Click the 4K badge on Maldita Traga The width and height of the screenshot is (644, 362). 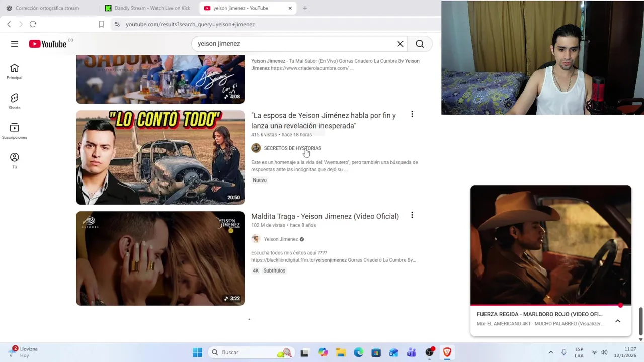tap(256, 270)
